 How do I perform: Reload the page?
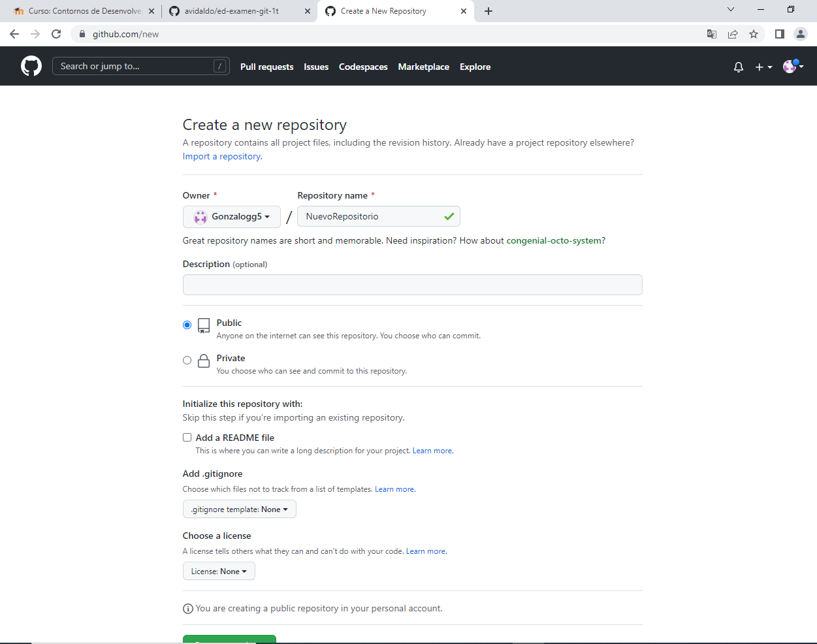(x=56, y=33)
